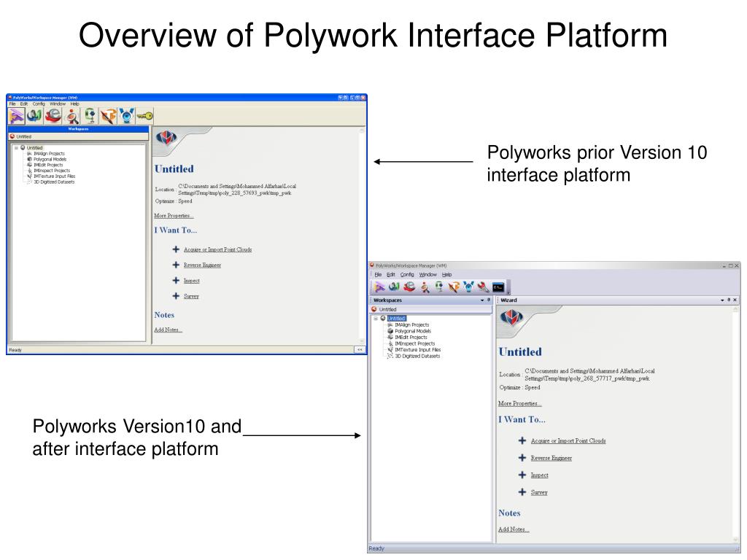Open the File menu in the older blue-titled window

tap(12, 104)
